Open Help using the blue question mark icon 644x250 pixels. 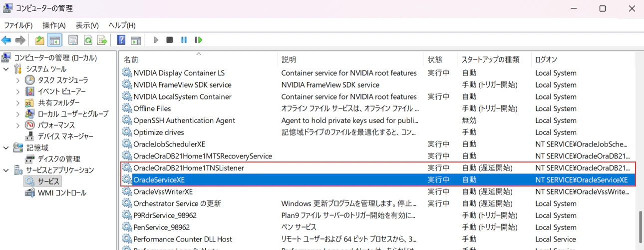121,40
